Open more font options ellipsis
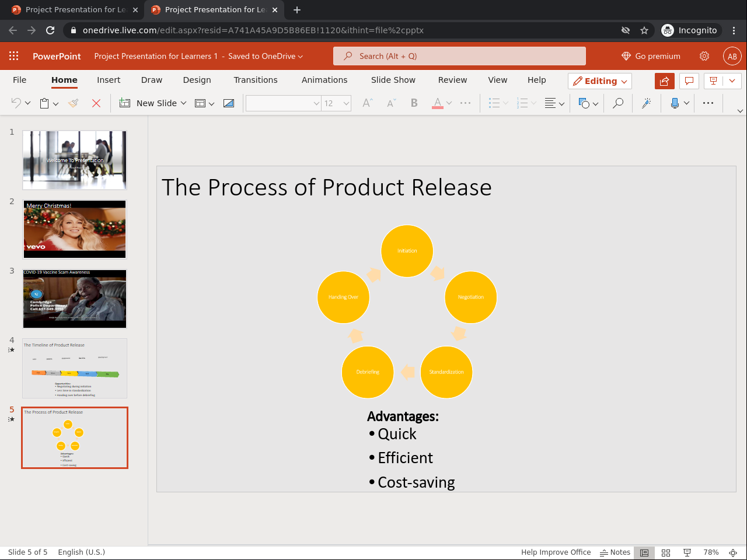This screenshot has width=747, height=560. coord(465,103)
